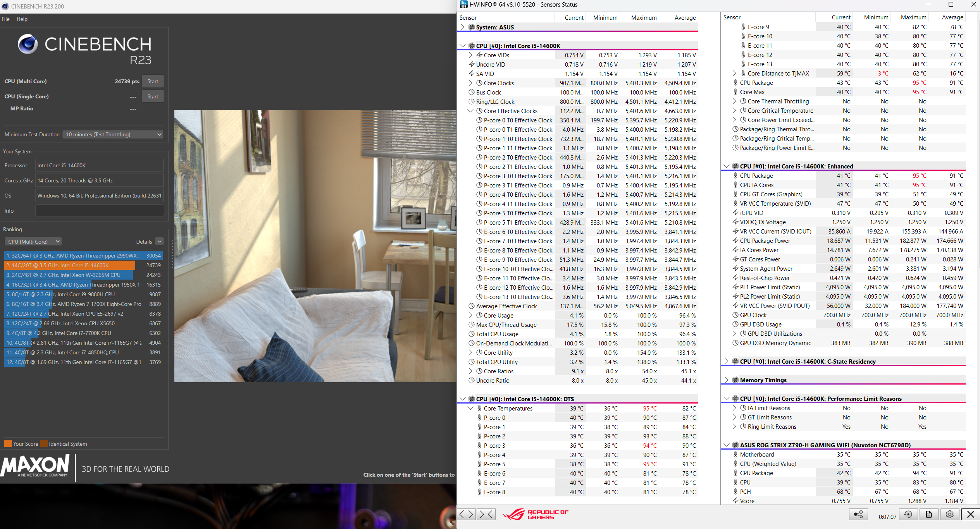
Task: Click the shrink-layout arrows button in HWiNFO footer
Action: pos(486,514)
